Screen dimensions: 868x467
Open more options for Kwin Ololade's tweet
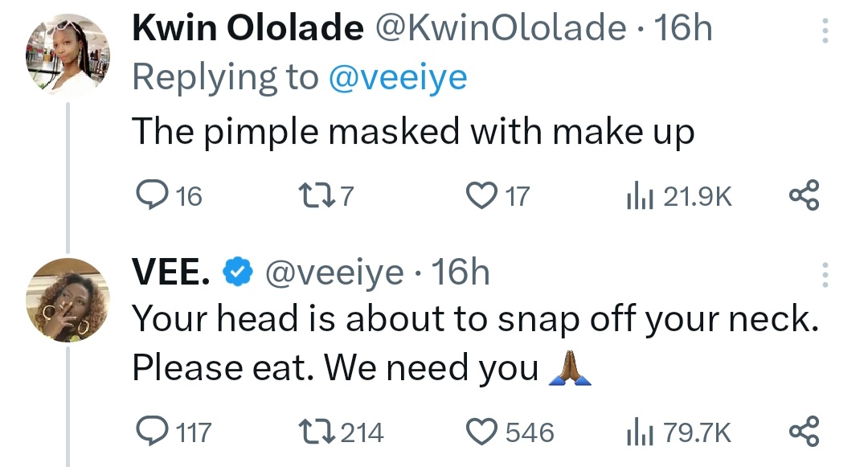[x=824, y=32]
